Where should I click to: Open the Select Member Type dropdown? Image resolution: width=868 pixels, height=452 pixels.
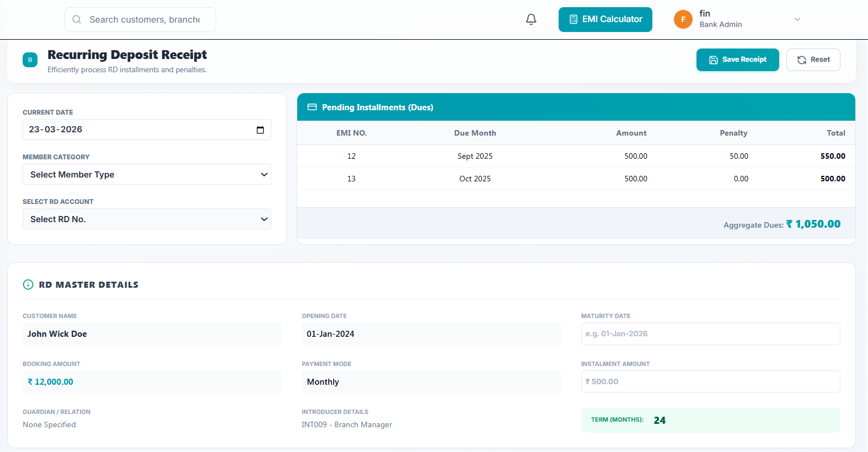tap(147, 174)
